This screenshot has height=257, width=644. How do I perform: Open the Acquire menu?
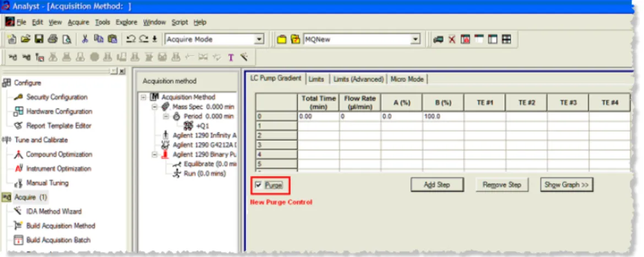(78, 22)
